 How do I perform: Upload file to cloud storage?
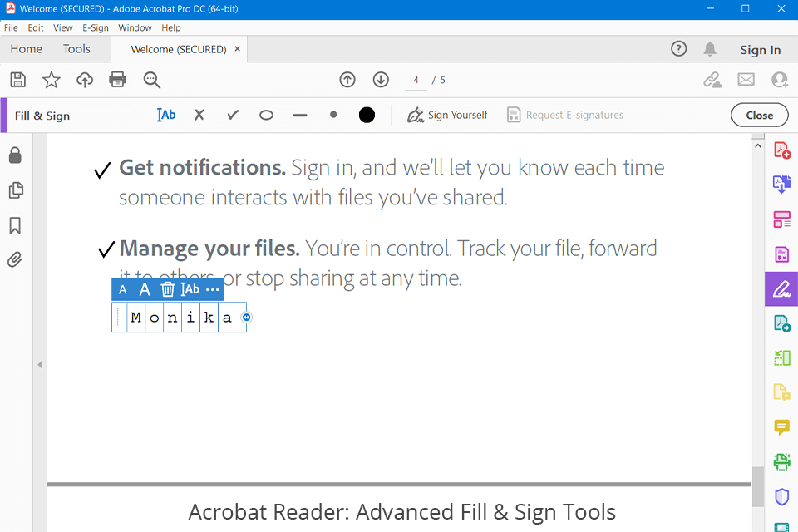[85, 80]
